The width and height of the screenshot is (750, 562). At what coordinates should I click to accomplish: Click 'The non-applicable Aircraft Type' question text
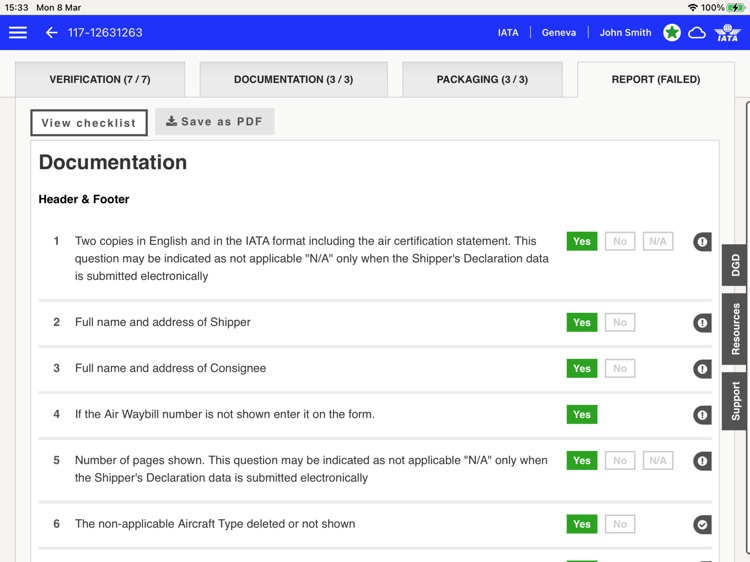tap(215, 524)
